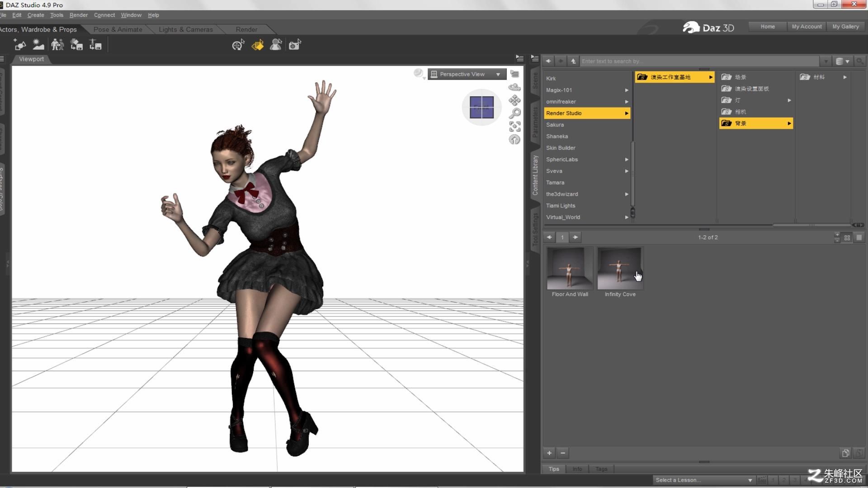Click the search text field
Viewport: 868px width, 488px height.
click(x=699, y=61)
